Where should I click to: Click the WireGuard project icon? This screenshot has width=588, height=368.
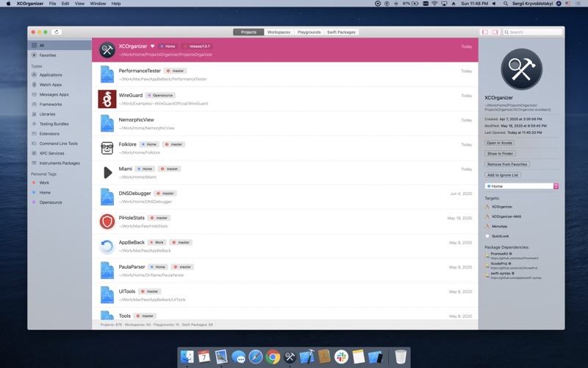click(107, 99)
